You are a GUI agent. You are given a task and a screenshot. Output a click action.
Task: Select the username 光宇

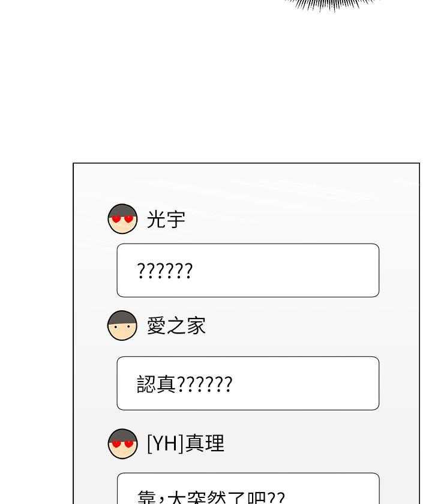pyautogui.click(x=166, y=220)
